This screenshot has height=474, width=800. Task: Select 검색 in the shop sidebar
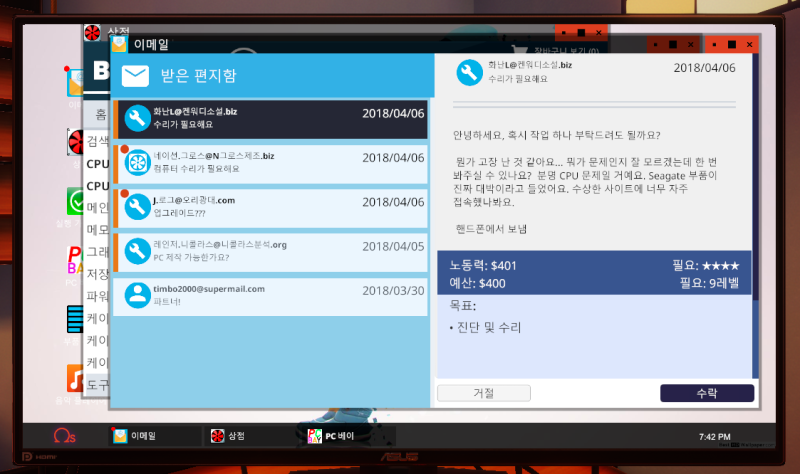coord(97,140)
